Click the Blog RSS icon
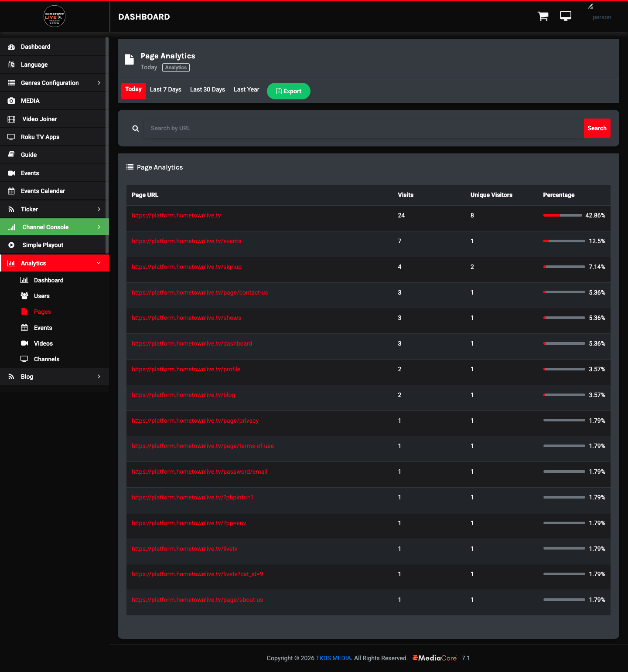 pos(11,377)
